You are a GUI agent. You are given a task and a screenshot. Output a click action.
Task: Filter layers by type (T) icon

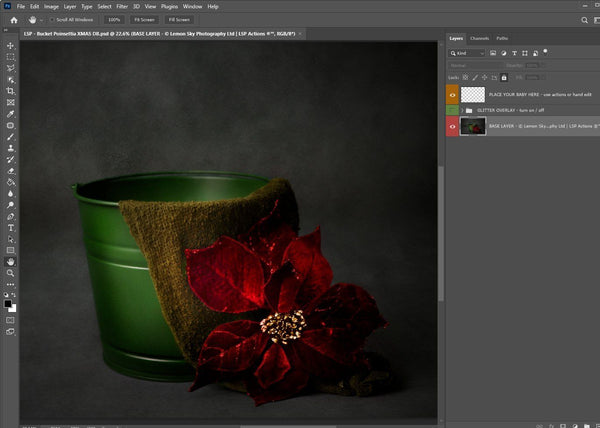pyautogui.click(x=512, y=52)
